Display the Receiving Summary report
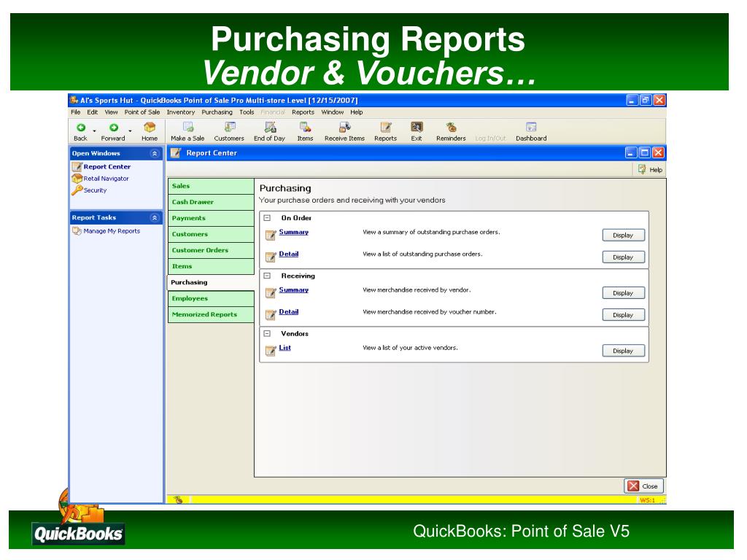 [623, 293]
